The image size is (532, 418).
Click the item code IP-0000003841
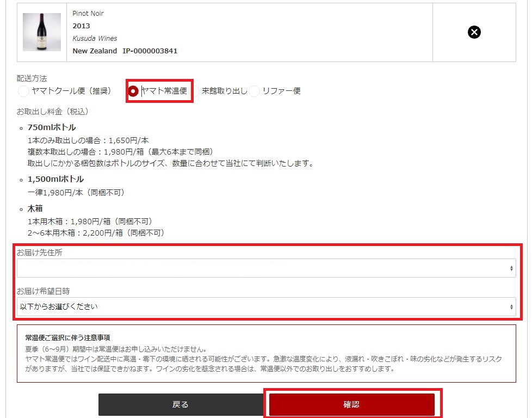[x=150, y=51]
